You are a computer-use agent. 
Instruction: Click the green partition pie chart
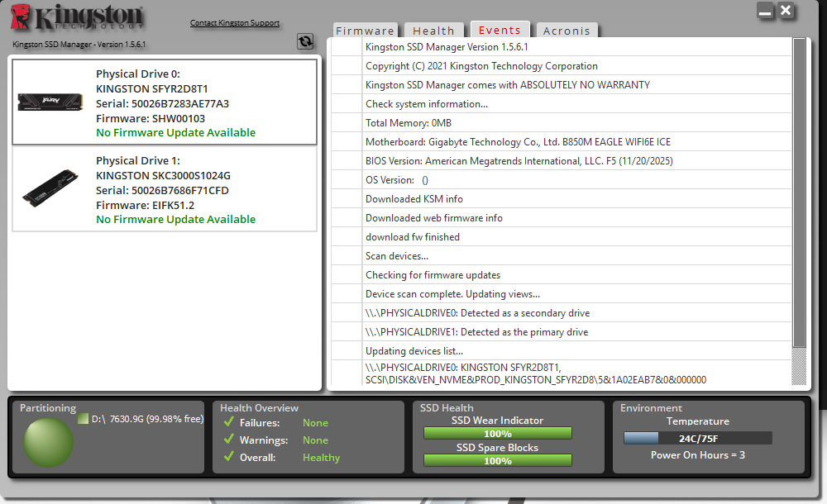click(x=49, y=442)
